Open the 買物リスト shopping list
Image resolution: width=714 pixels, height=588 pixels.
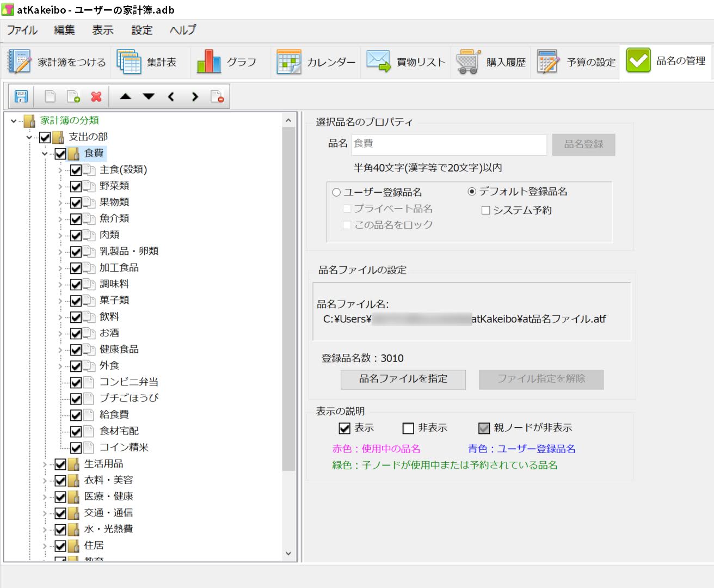[x=406, y=62]
